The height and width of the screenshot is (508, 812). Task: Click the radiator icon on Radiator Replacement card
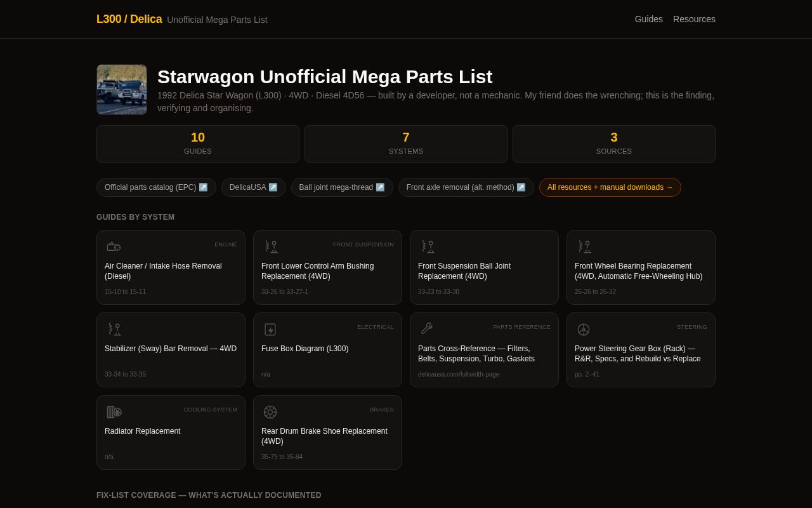(114, 411)
